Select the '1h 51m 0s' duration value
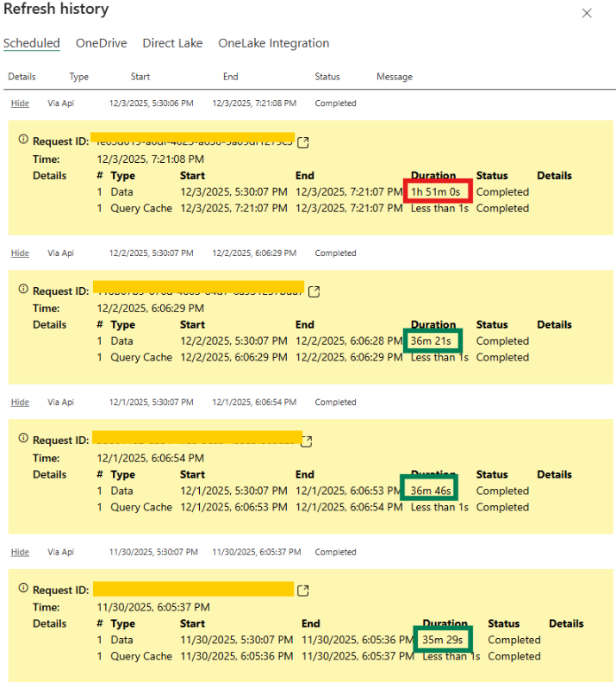 tap(436, 191)
